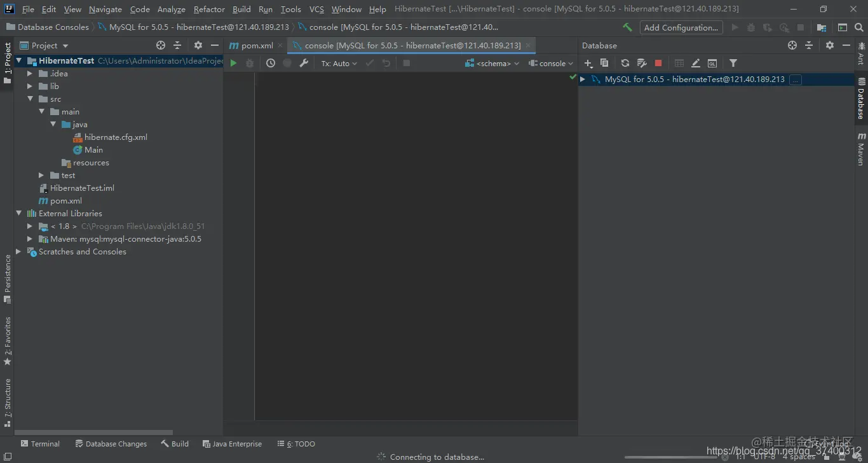Open the console session dropdown

coord(551,63)
